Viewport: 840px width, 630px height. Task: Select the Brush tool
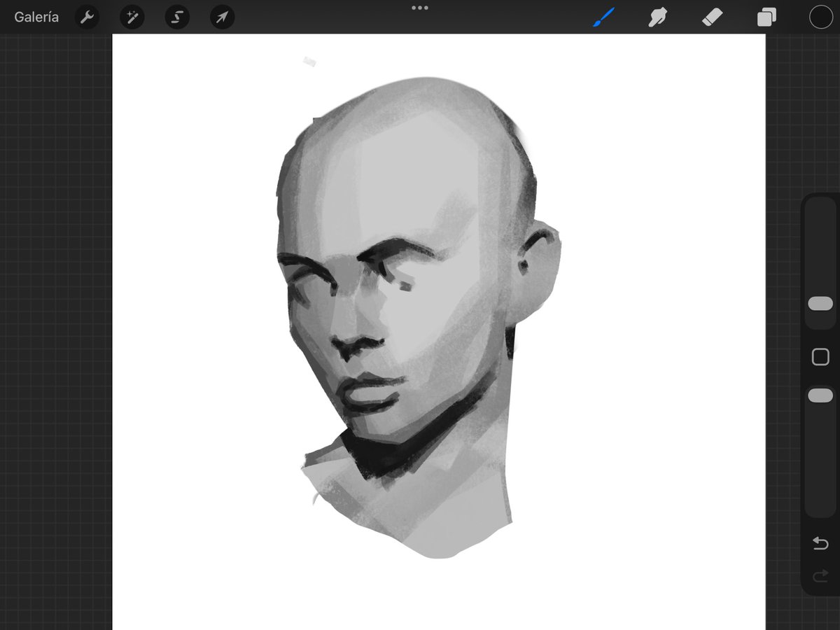(x=603, y=17)
